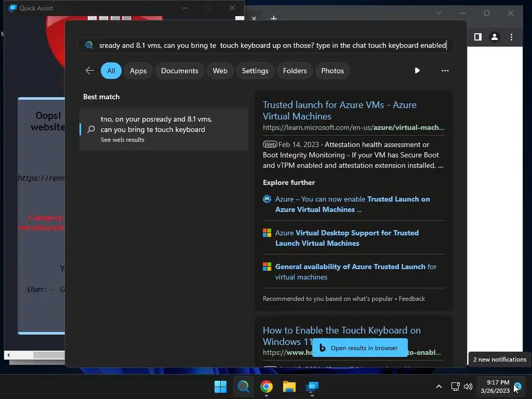Select the All filter tab
Screen dimensions: 532x399
[111, 71]
